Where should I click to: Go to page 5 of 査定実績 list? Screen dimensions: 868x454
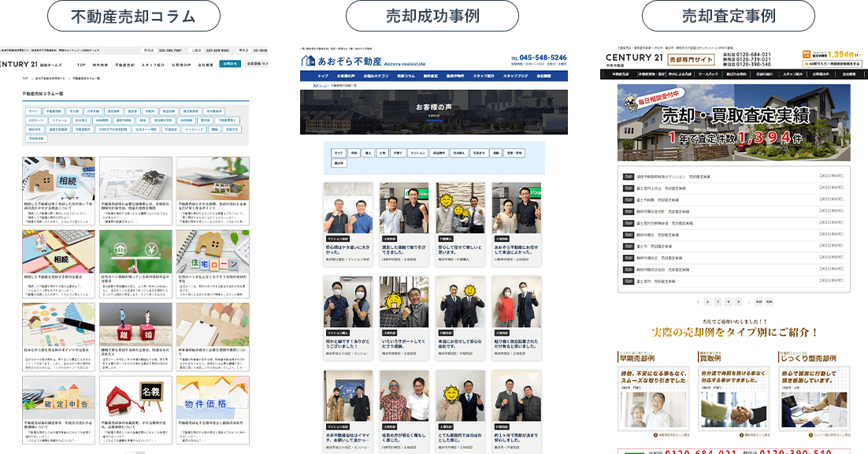[x=738, y=302]
